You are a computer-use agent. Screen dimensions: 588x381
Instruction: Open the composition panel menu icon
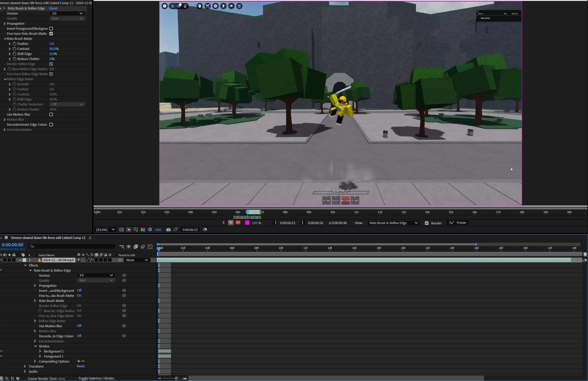click(90, 238)
